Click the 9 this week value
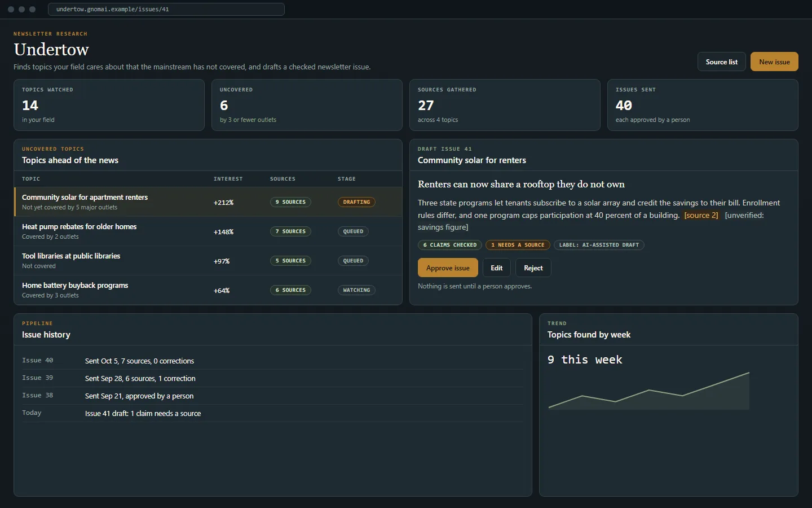 point(585,360)
